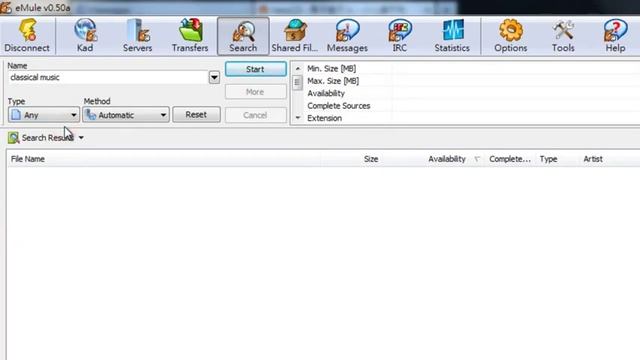Select the Complete Sources filter option
The height and width of the screenshot is (360, 640).
click(x=339, y=106)
